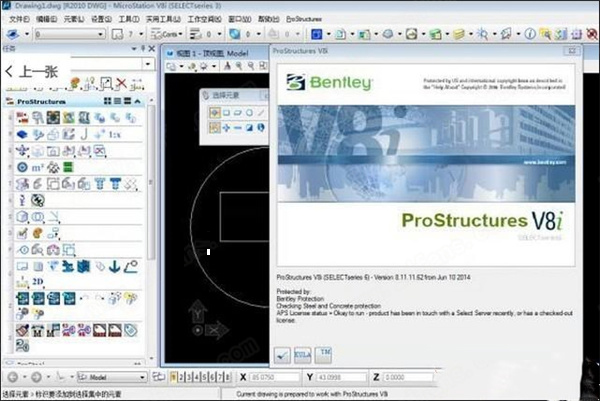Open the 实用工具 menu
This screenshot has width=600, height=401.
click(x=163, y=19)
